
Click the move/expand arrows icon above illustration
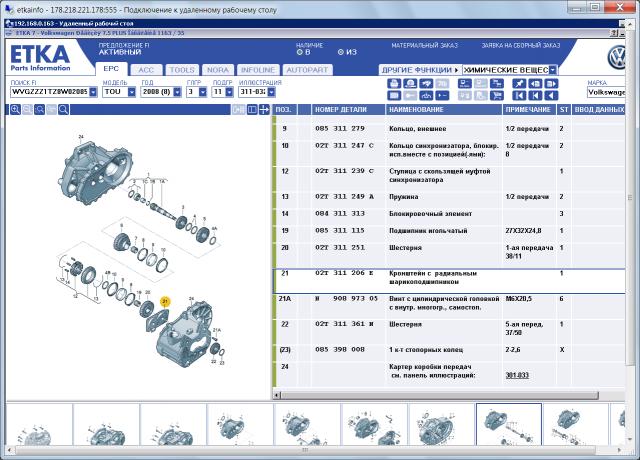coord(264,109)
